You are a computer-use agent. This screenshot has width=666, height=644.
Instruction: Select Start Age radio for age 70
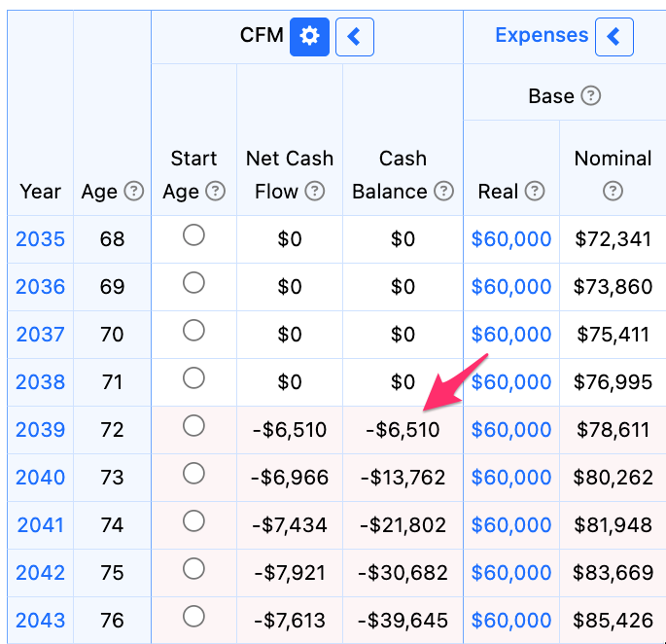(x=193, y=331)
